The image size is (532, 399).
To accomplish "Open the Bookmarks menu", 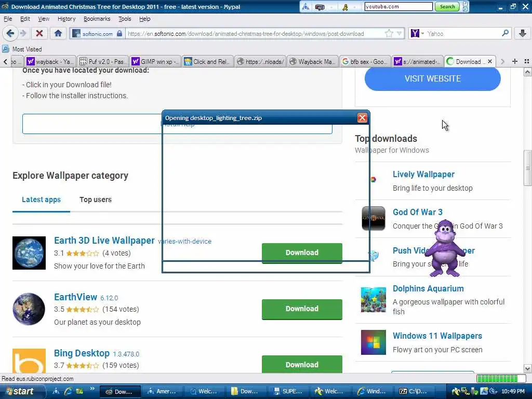I will (x=97, y=19).
